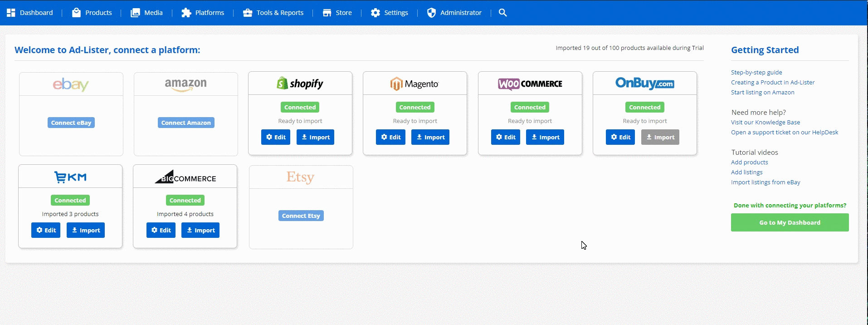The height and width of the screenshot is (325, 868).
Task: Open the Tools & Reports menu
Action: tap(280, 13)
